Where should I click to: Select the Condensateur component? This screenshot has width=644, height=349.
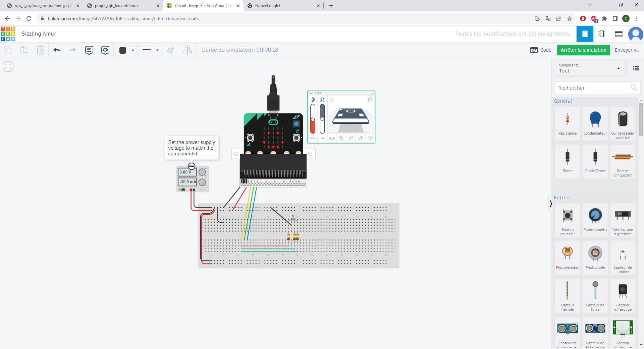595,123
